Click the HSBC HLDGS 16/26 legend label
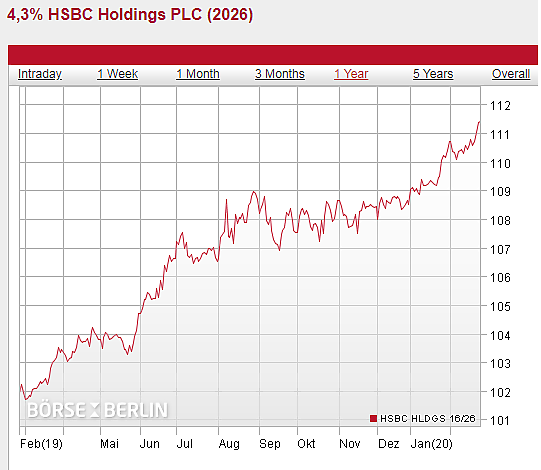 [x=427, y=419]
